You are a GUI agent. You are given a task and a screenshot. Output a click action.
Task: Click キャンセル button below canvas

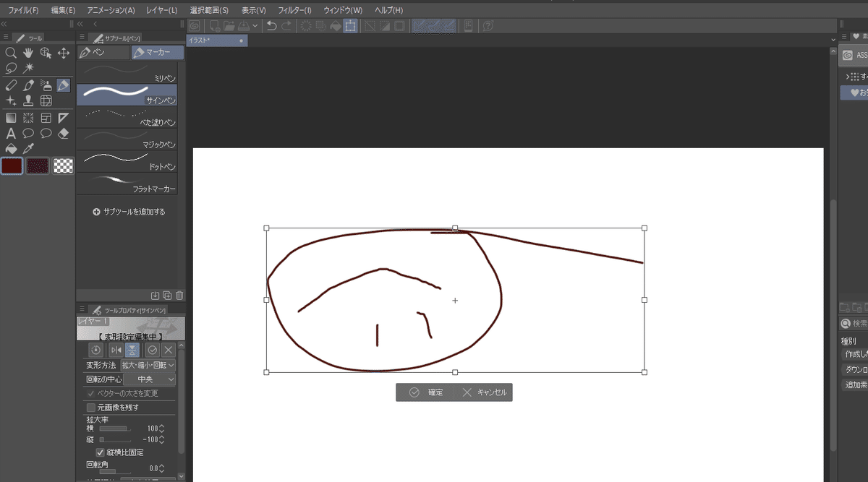484,392
